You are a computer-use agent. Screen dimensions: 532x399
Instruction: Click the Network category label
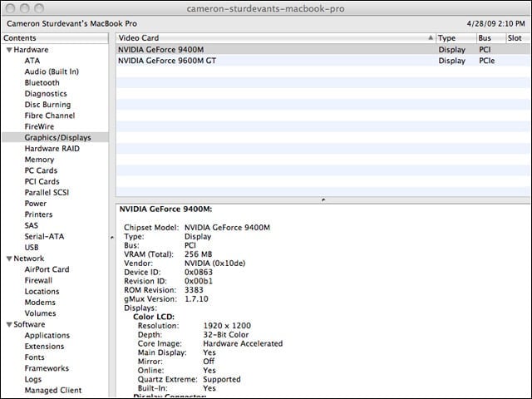click(x=29, y=259)
